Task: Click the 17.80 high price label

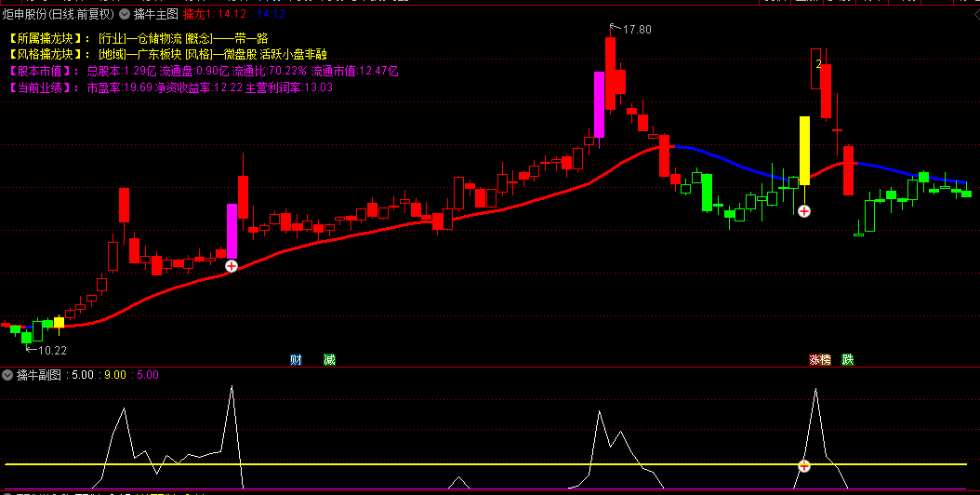Action: pyautogui.click(x=637, y=30)
